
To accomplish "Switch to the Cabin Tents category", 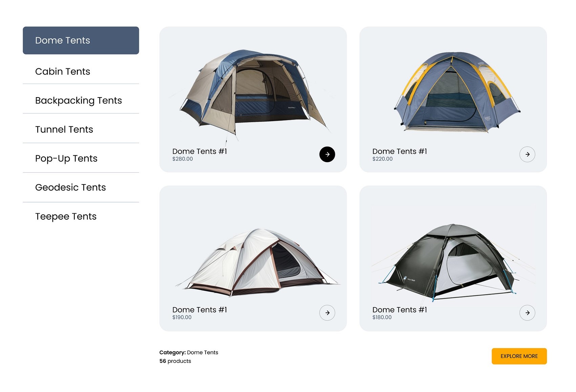I will pyautogui.click(x=63, y=71).
